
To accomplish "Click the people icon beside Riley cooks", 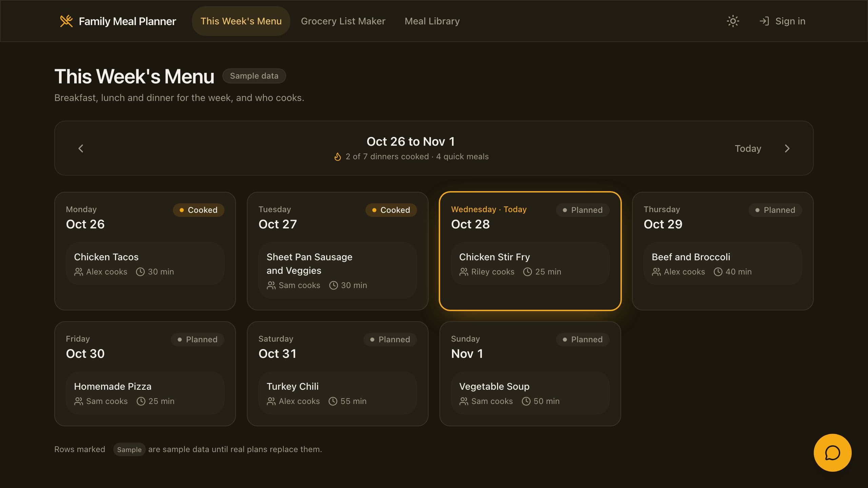I will coord(464,272).
